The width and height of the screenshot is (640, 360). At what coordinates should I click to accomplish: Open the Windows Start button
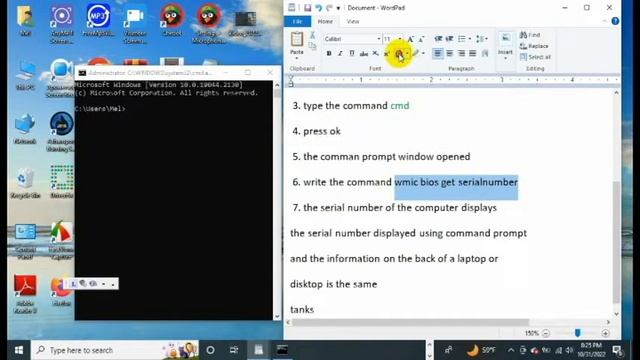tap(19, 350)
